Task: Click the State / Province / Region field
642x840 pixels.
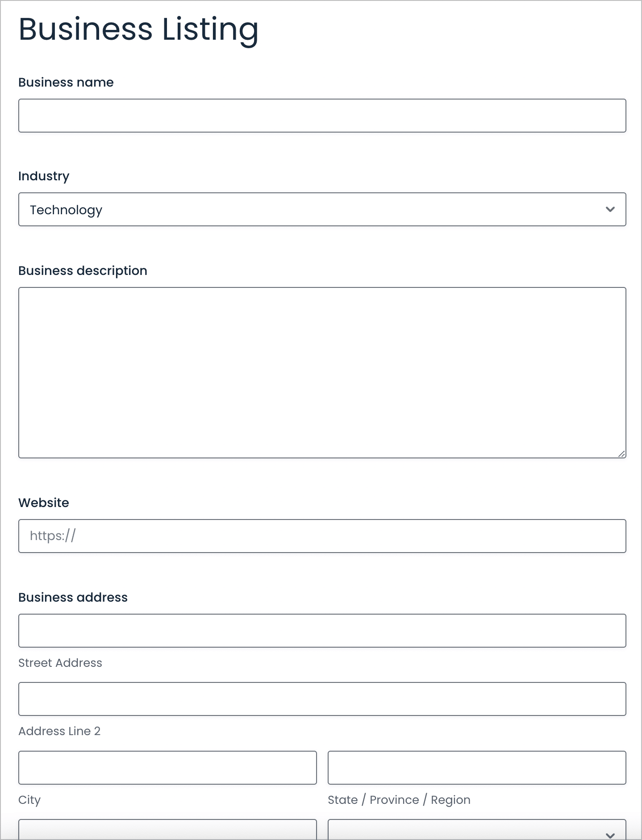Action: click(x=476, y=768)
